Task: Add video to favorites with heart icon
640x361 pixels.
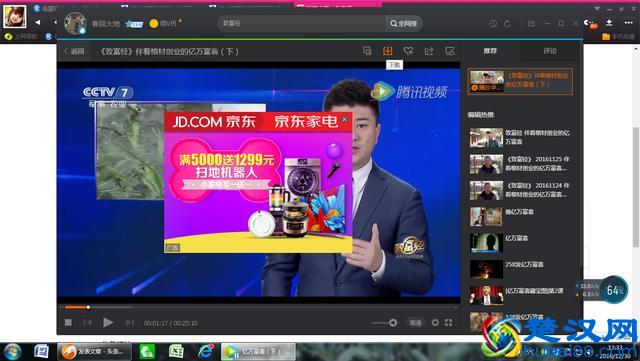Action: [x=408, y=51]
